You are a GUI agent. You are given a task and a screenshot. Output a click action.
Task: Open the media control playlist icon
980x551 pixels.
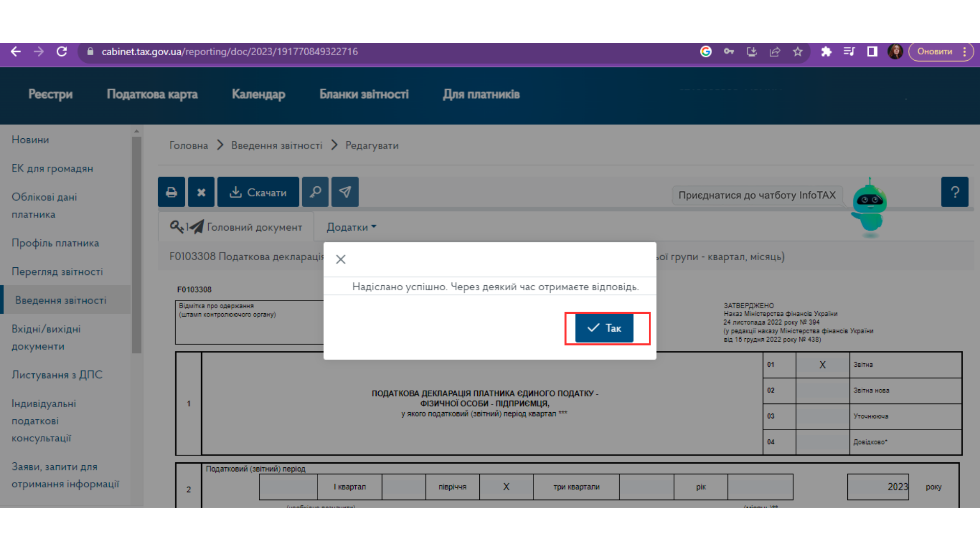click(849, 52)
